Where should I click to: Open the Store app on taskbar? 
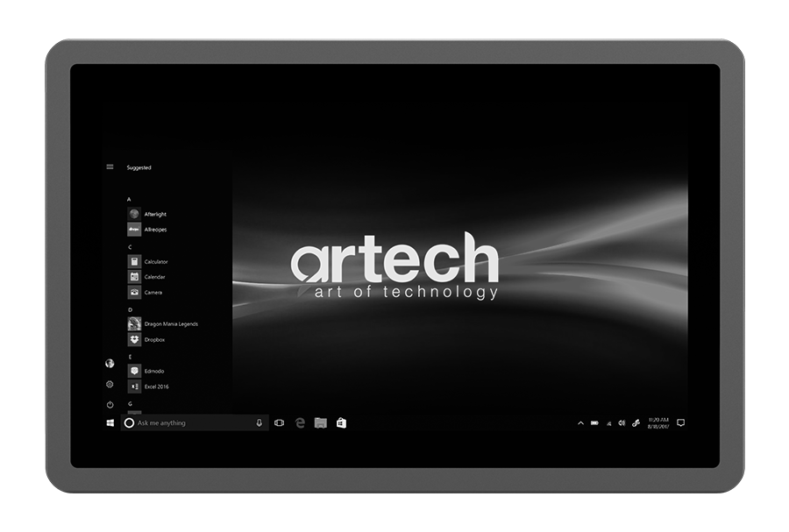341,423
